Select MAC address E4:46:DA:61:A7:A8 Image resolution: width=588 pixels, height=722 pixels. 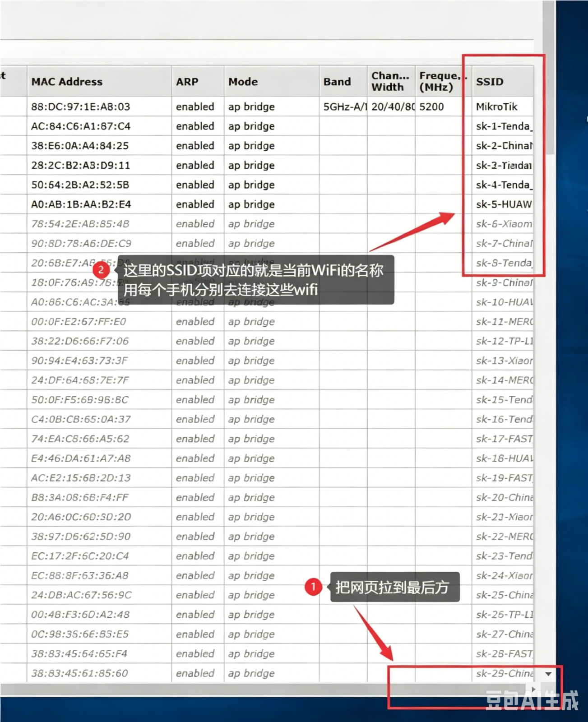[81, 458]
